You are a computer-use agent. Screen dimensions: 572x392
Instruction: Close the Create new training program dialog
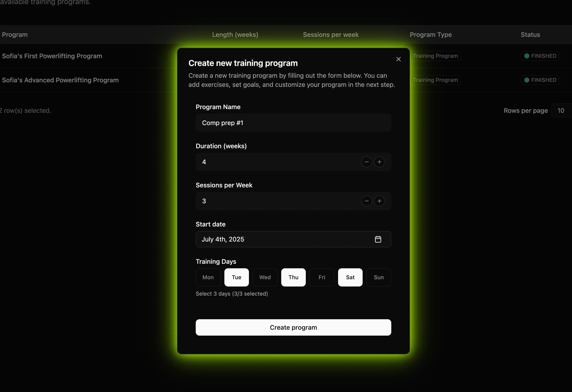click(x=398, y=59)
